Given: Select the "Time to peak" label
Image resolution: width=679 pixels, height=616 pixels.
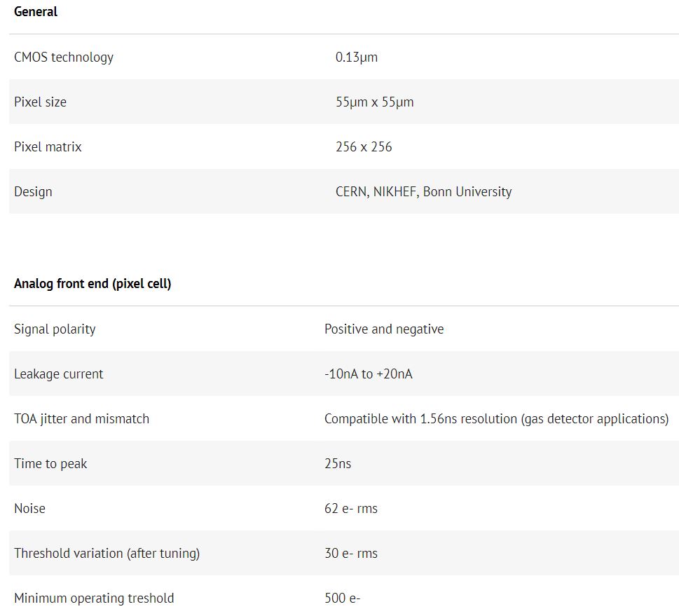Looking at the screenshot, I should click(x=50, y=464).
